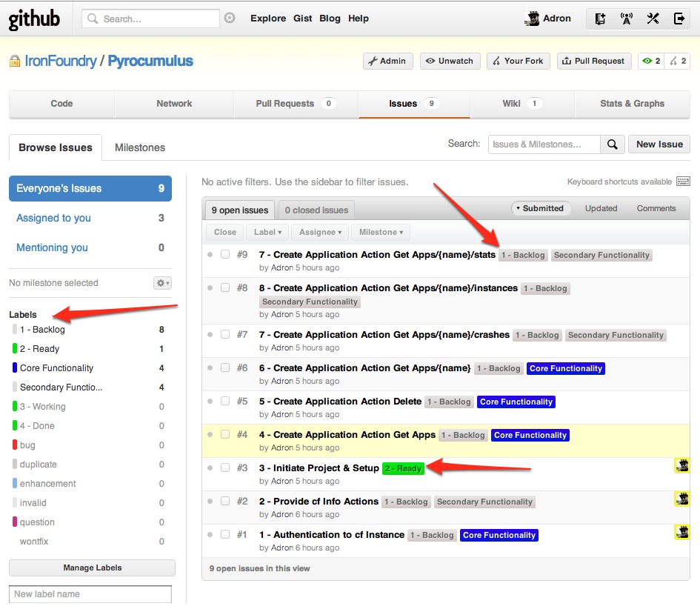Open Assigned to you filter

tap(90, 218)
